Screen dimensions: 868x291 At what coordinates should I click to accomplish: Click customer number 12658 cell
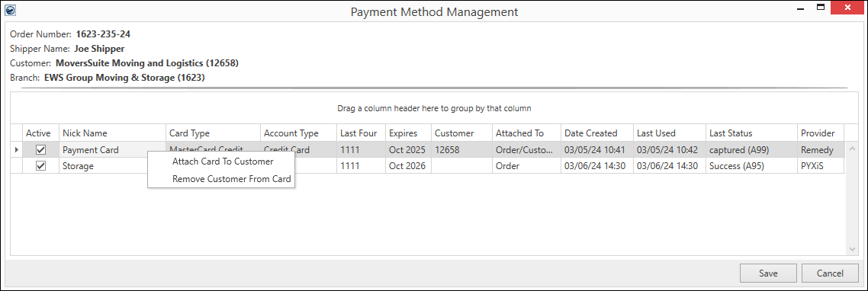(461, 149)
